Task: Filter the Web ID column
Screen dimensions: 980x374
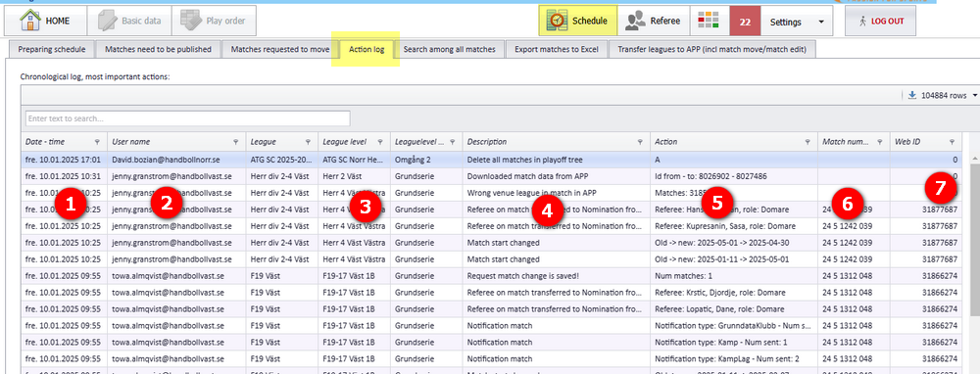Action: pyautogui.click(x=952, y=142)
